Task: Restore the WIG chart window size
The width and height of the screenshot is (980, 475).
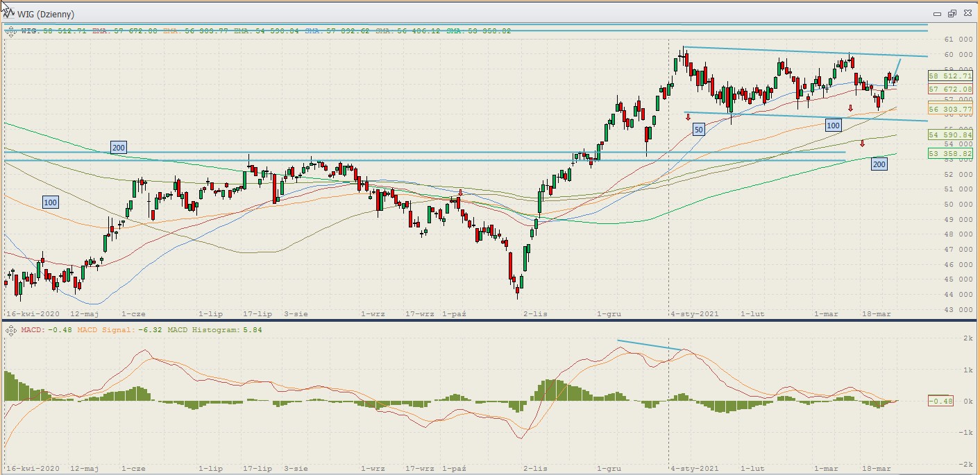Action: (x=952, y=13)
